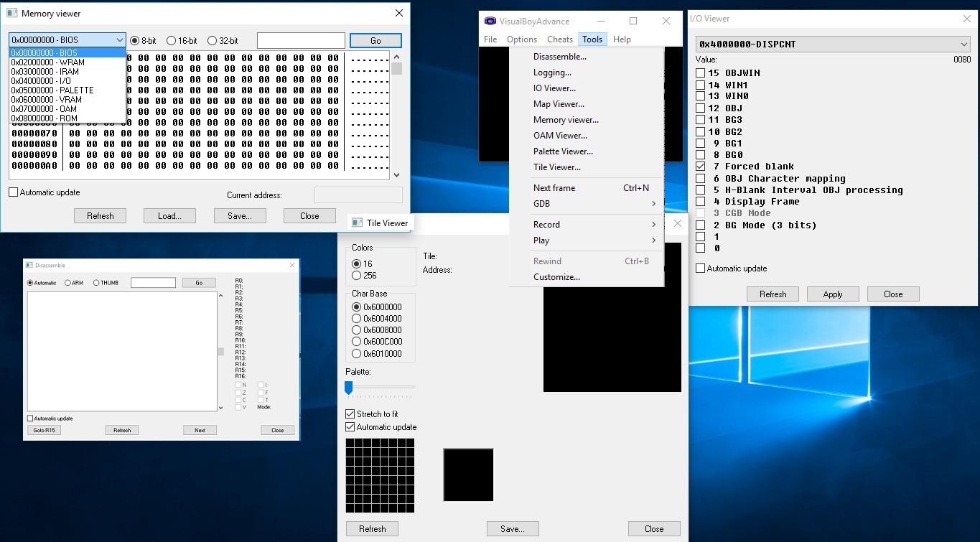Select Char Base 0x6008000
980x542 pixels.
point(356,330)
